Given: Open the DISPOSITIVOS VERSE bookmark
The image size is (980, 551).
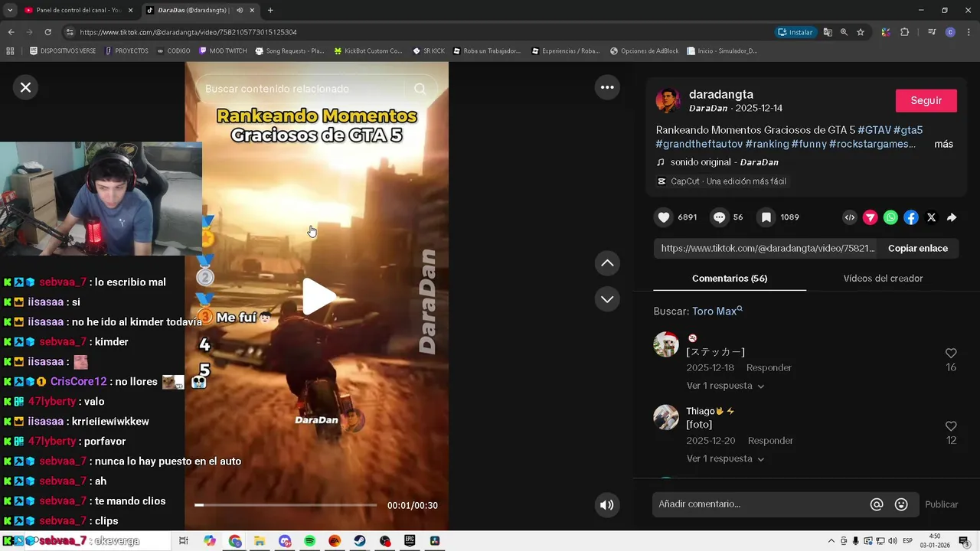Looking at the screenshot, I should click(63, 51).
